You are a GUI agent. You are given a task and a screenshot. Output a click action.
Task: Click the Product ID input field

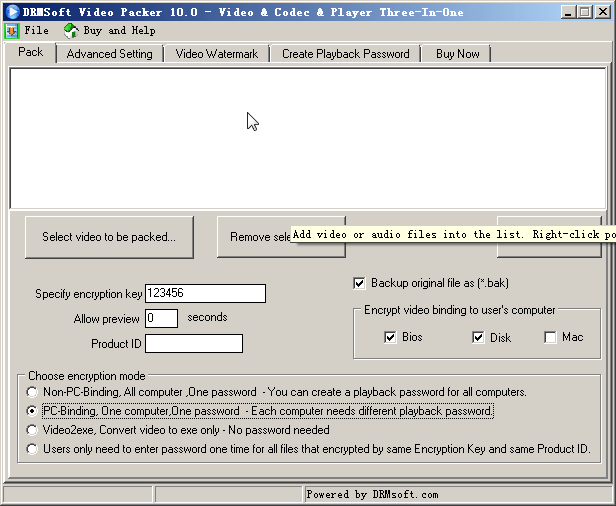[x=194, y=343]
